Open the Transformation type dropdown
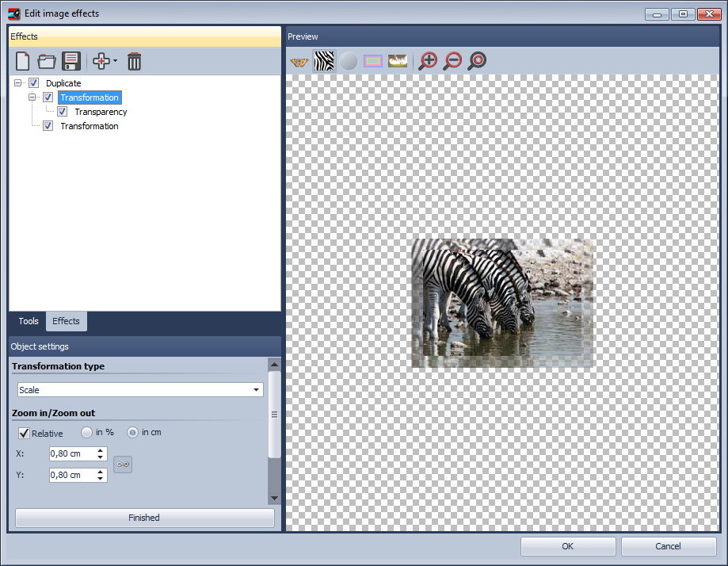This screenshot has width=728, height=566. point(256,389)
